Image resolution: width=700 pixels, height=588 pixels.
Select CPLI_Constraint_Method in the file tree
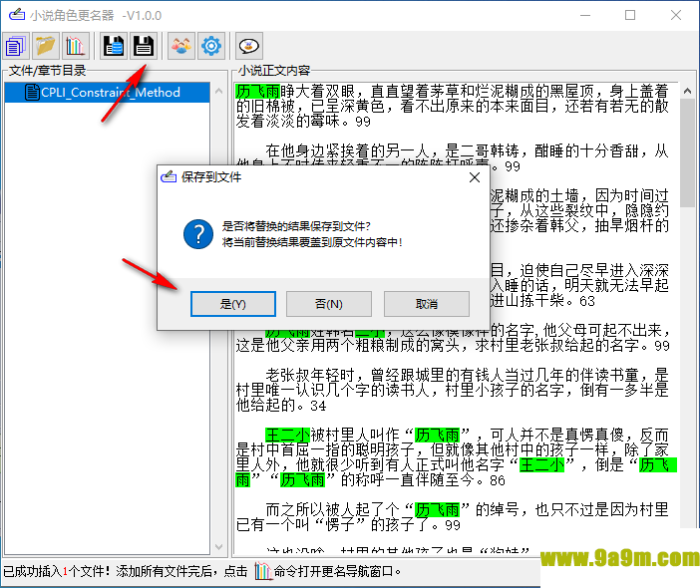107,93
